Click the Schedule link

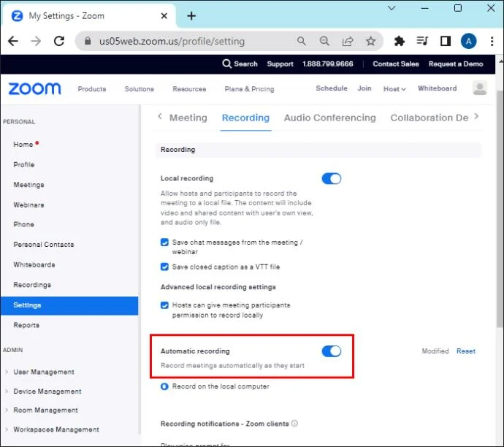tap(332, 88)
